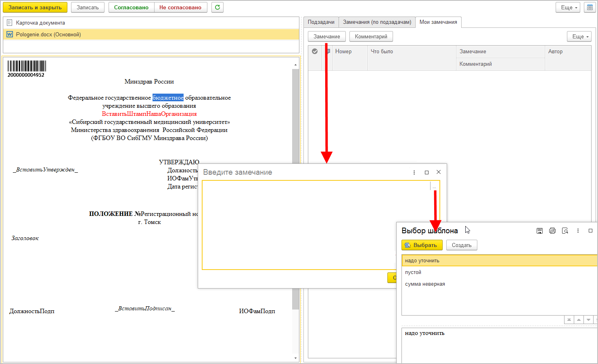
Task: Click the checkmark column header in remarks table
Action: 315,51
